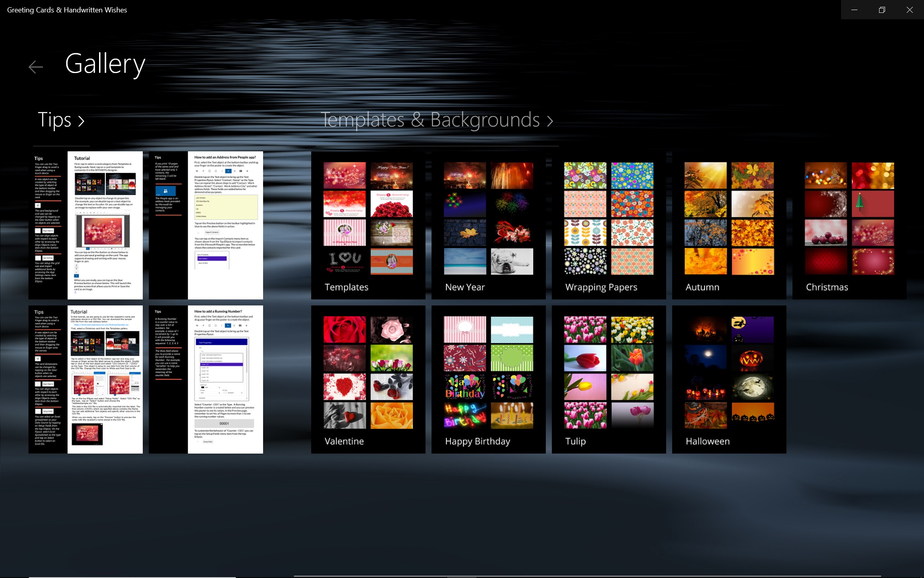Click the back arrow to leave Gallery
Viewport: 924px width, 578px height.
click(35, 67)
